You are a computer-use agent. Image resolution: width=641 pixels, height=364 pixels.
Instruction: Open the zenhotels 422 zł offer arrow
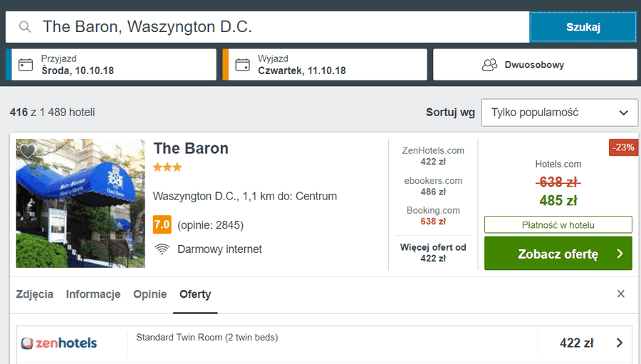coord(619,343)
